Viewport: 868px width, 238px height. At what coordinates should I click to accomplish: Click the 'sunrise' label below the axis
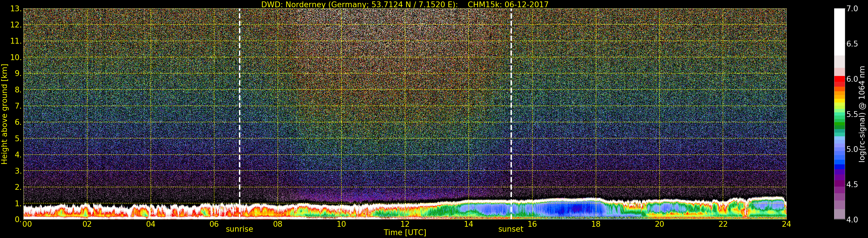click(239, 229)
